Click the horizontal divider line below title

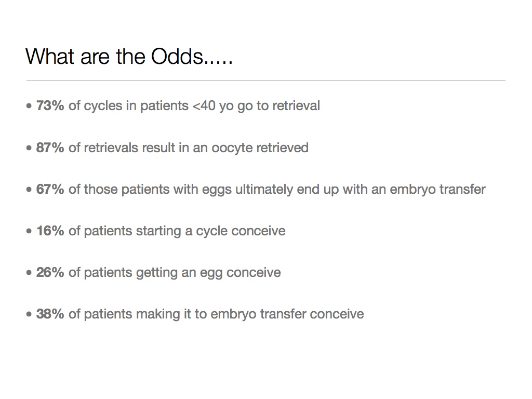coord(265,81)
